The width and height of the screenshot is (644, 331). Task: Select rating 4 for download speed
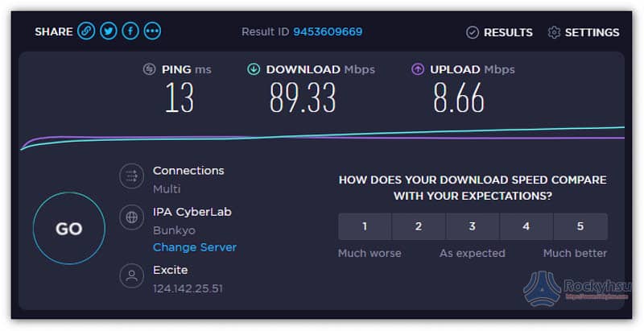tap(526, 226)
